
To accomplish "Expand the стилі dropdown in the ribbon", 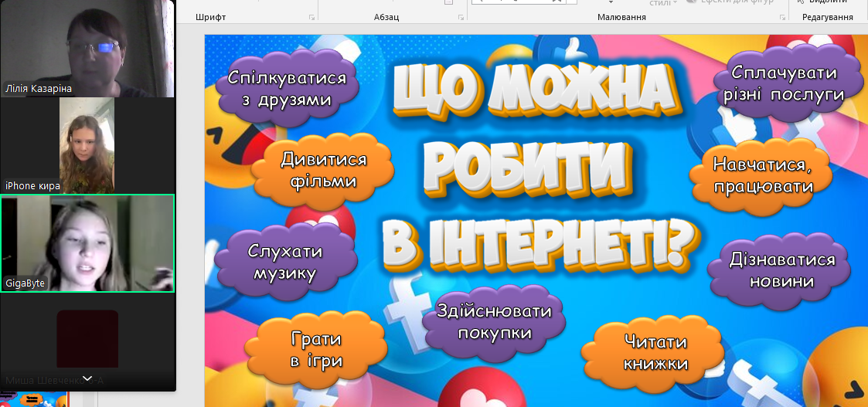I will click(x=663, y=3).
